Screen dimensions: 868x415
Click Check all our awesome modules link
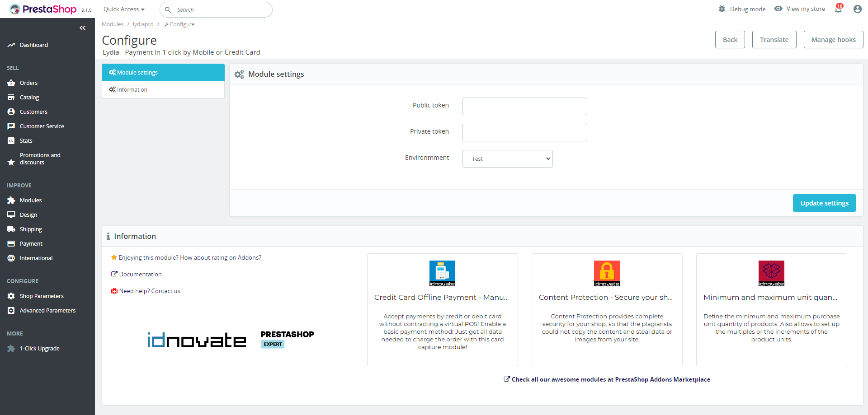(x=607, y=380)
